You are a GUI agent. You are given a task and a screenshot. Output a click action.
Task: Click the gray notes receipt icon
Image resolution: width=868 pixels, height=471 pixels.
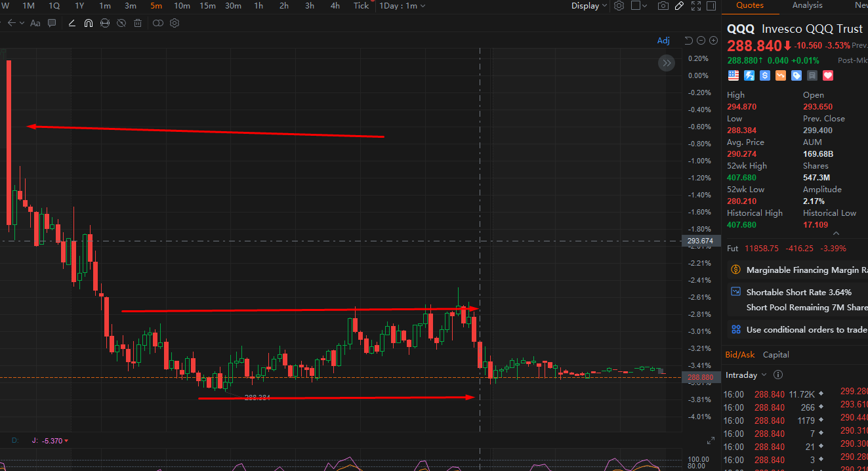point(812,75)
